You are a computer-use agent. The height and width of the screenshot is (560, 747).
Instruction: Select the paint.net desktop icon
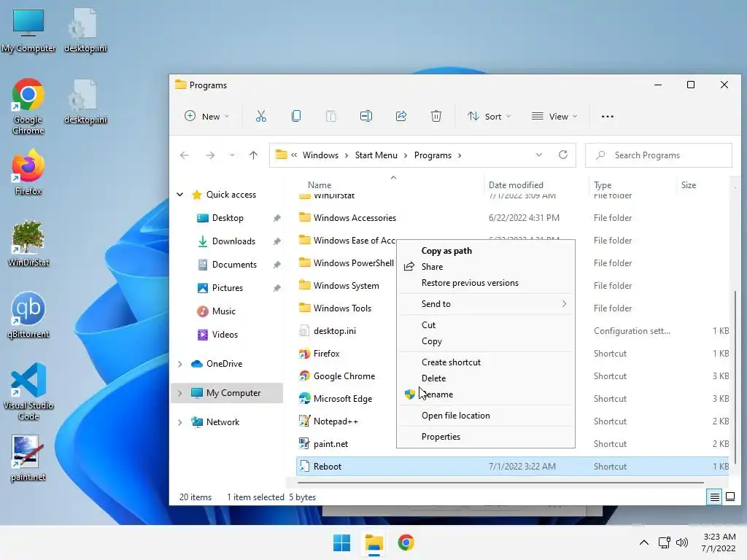(x=28, y=458)
